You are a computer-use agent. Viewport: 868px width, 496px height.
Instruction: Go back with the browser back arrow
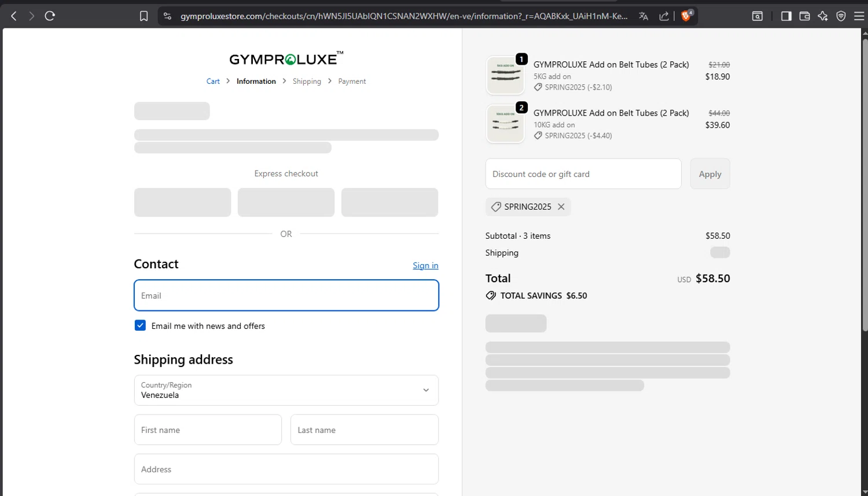(14, 16)
